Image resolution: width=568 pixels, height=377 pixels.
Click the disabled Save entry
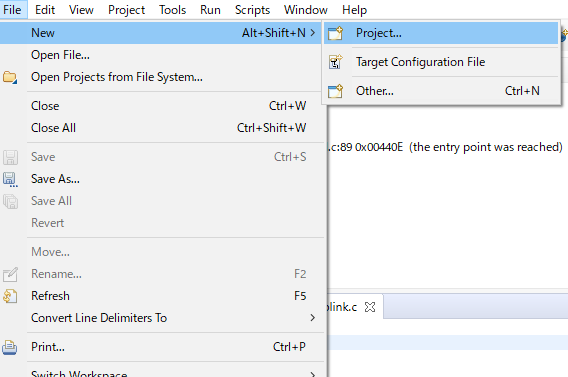(160, 157)
